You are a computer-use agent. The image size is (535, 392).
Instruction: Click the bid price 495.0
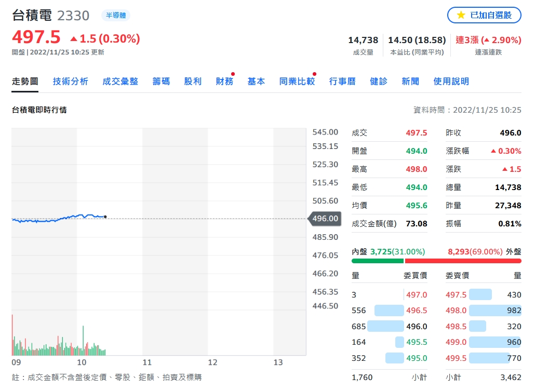[416, 358]
